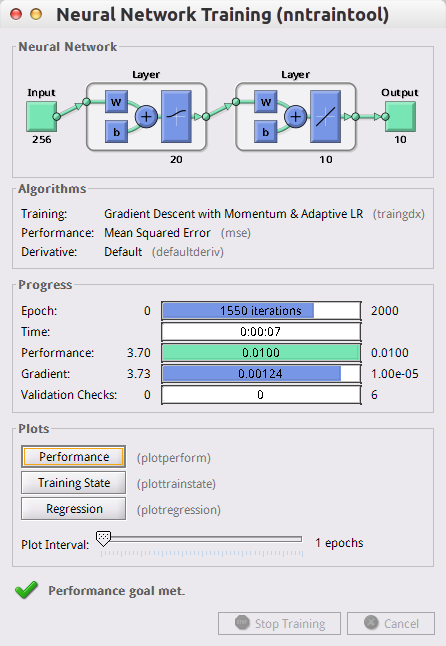Click the '256' input size label
The height and width of the screenshot is (646, 446).
[42, 140]
